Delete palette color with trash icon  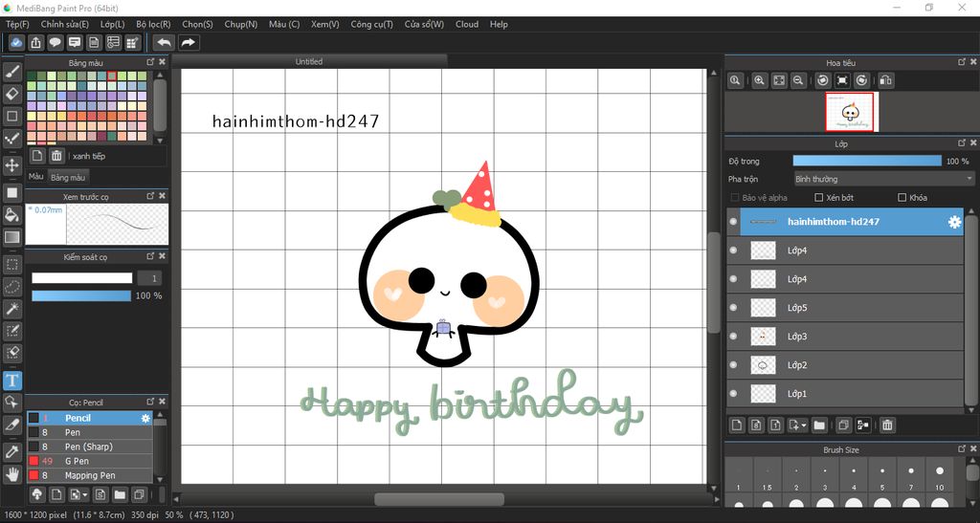(56, 156)
